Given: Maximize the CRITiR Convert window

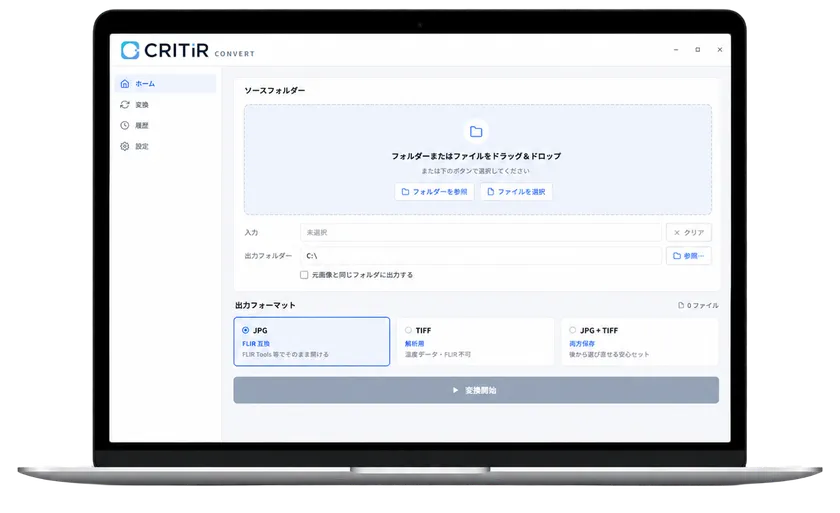Looking at the screenshot, I should coord(698,50).
